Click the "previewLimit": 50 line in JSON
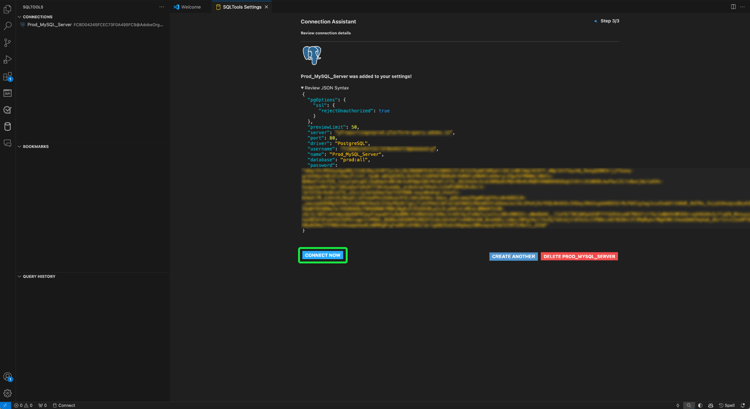The height and width of the screenshot is (409, 750). [x=333, y=127]
